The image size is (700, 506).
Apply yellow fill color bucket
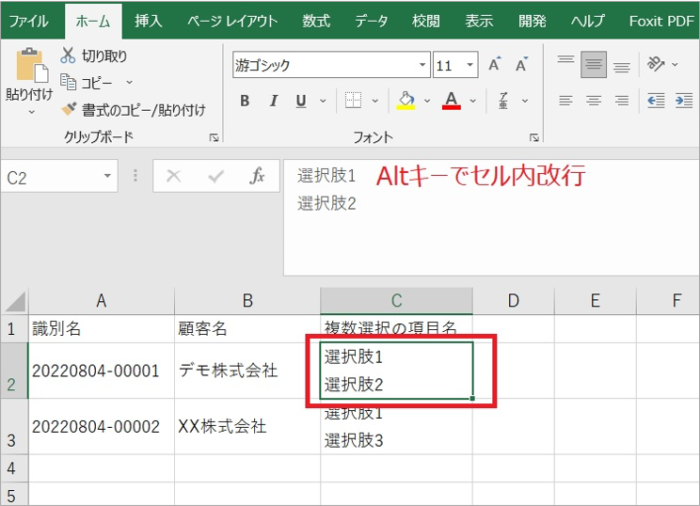pos(406,101)
